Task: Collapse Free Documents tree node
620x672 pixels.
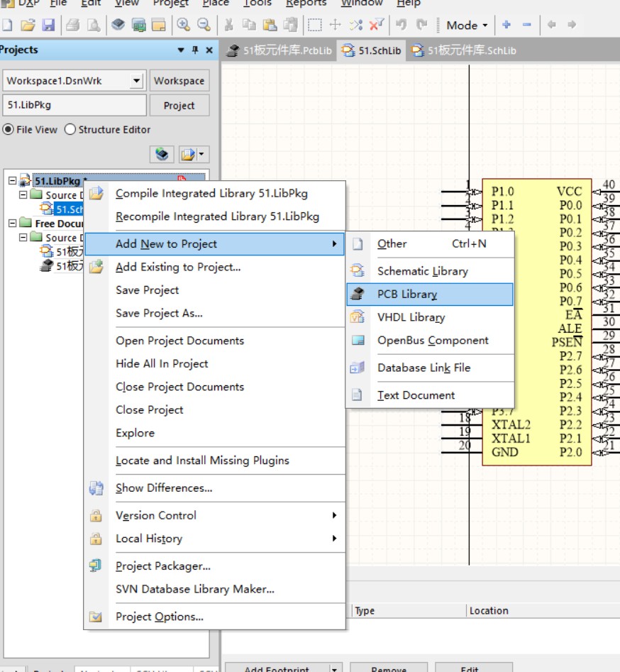Action: click(x=13, y=223)
